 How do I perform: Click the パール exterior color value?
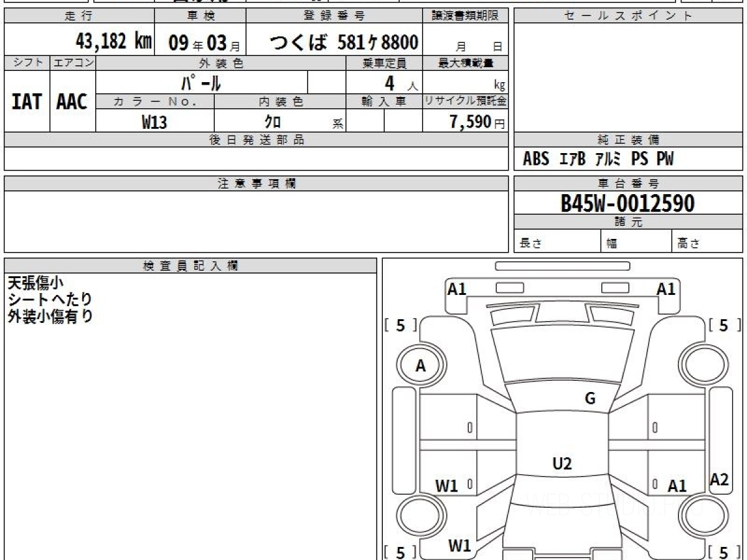[201, 82]
